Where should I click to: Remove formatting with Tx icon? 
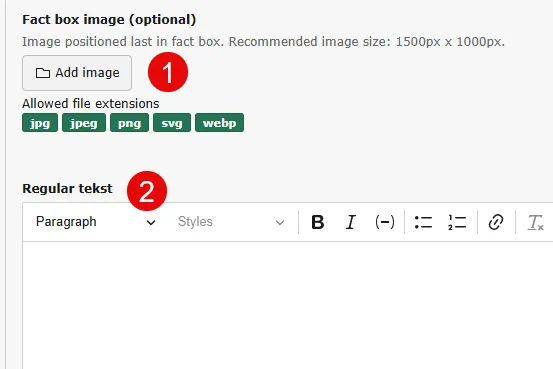(535, 223)
